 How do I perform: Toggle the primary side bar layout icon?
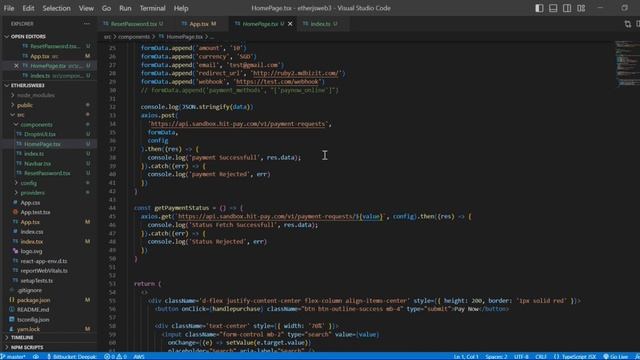(539, 8)
